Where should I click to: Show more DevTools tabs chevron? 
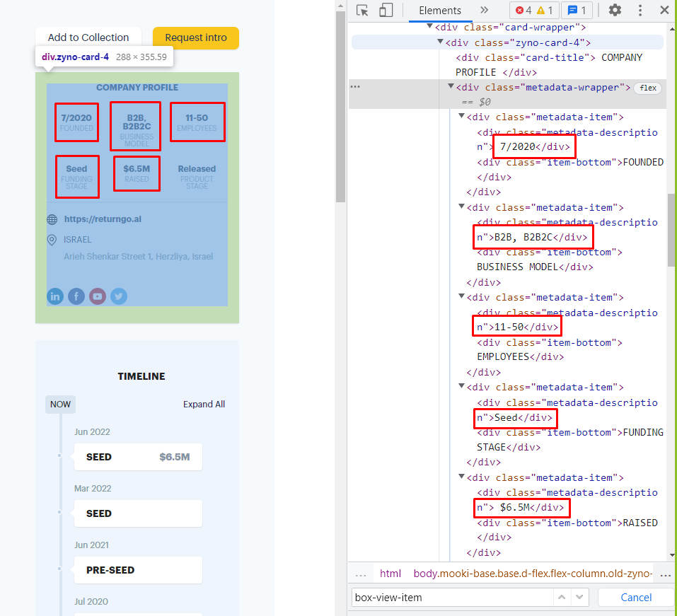pos(484,10)
